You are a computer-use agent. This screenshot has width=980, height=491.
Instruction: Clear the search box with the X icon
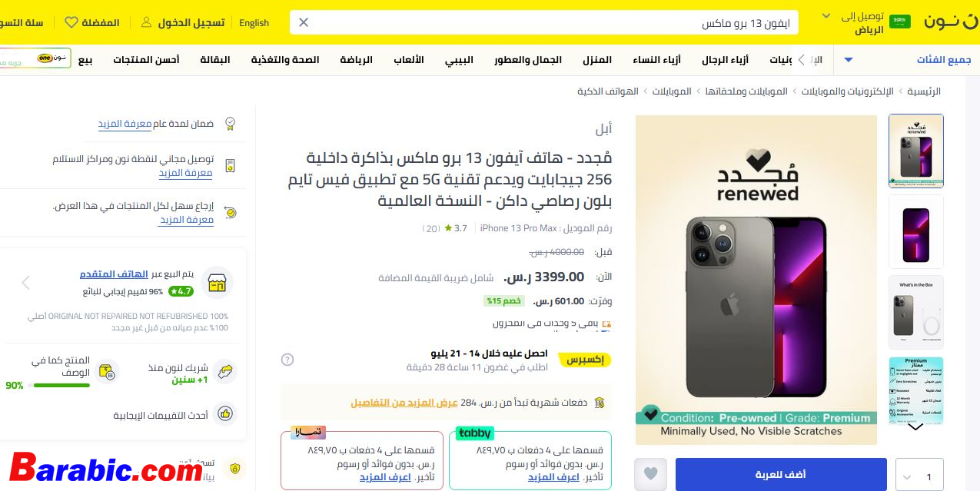point(304,22)
